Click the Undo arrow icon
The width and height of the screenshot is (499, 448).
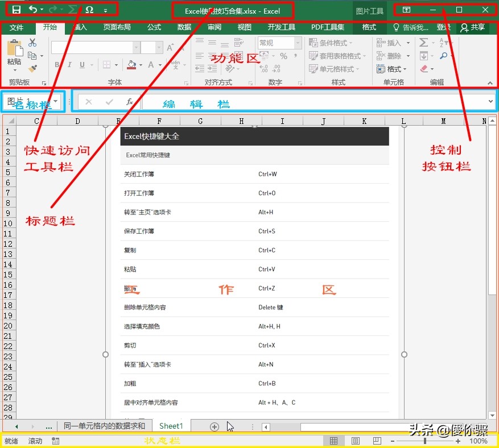(33, 10)
